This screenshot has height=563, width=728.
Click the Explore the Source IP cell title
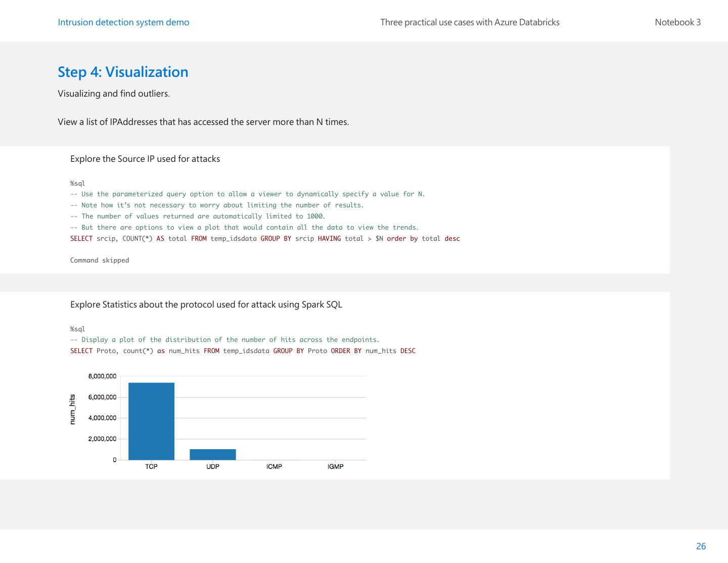click(145, 159)
